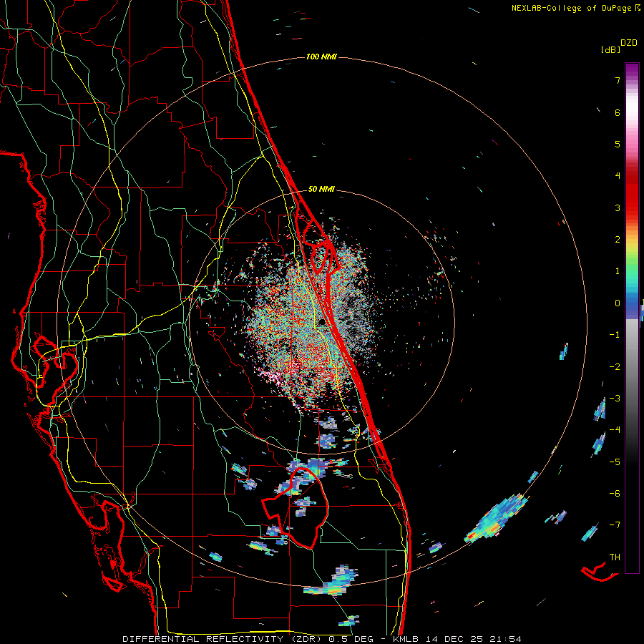The image size is (644, 644).
Task: Click the scale value 0
Action: click(618, 303)
